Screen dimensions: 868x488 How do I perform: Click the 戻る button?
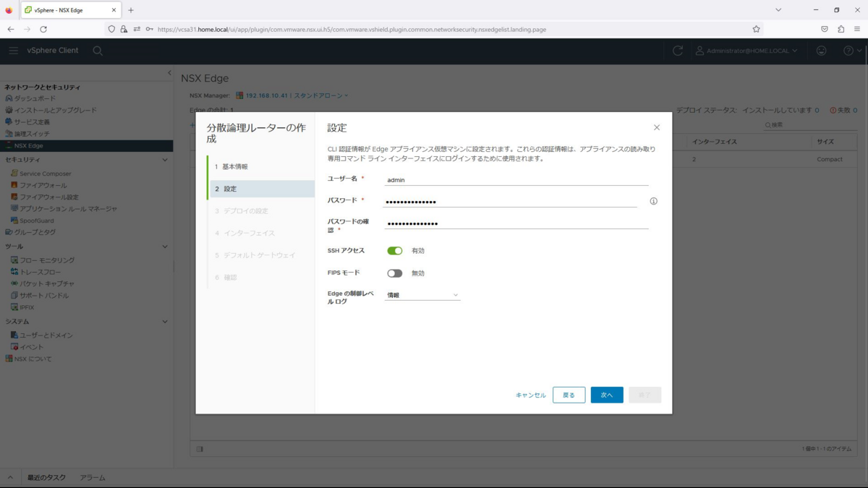click(569, 395)
